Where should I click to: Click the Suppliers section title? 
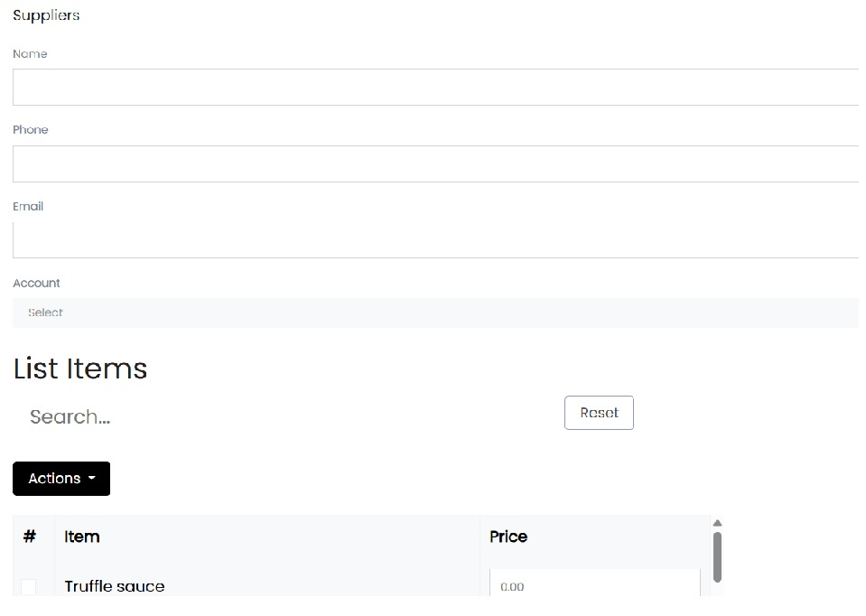(46, 15)
